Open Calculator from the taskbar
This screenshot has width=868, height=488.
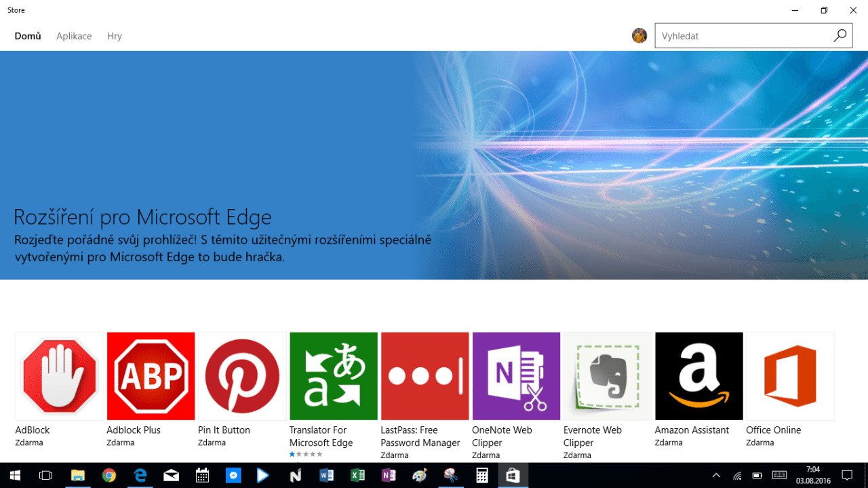click(482, 476)
